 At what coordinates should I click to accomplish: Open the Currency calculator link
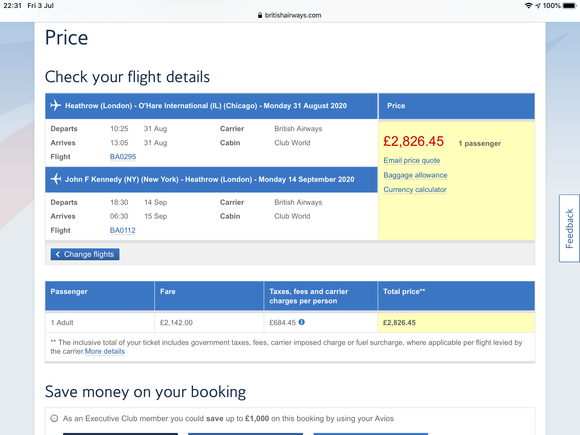pyautogui.click(x=415, y=189)
